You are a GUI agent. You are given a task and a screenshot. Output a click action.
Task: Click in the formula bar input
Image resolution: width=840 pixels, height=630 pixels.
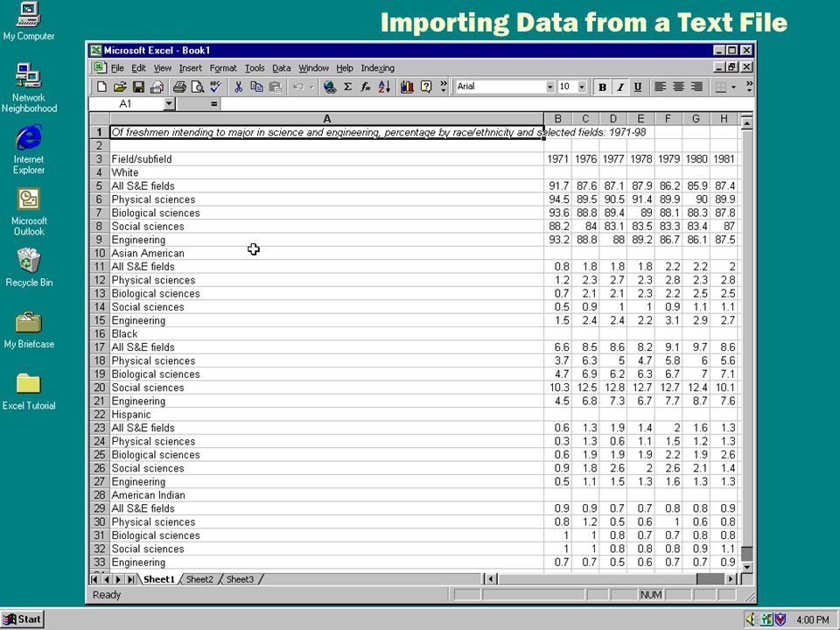pos(487,104)
